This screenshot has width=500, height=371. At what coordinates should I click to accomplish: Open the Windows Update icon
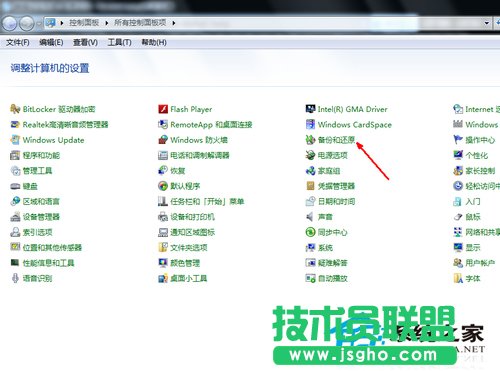point(15,140)
